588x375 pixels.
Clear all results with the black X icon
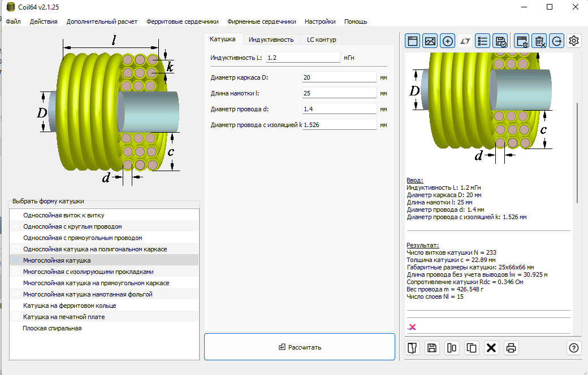[x=491, y=348]
